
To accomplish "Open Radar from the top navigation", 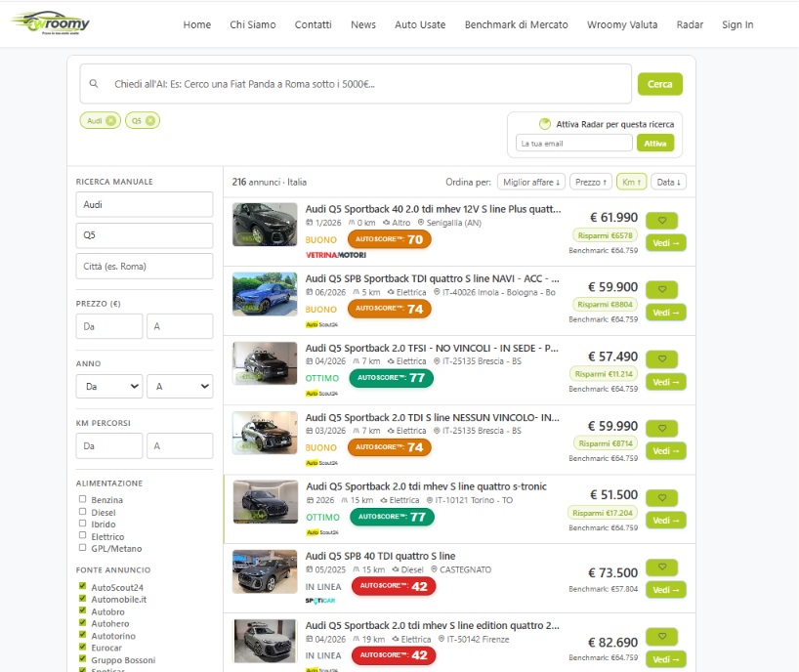I will tap(690, 24).
